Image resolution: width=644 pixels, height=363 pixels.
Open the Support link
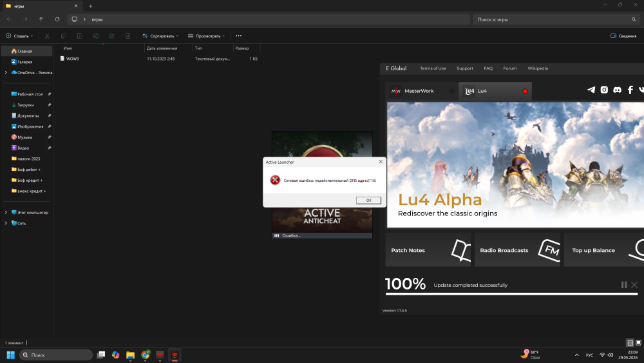[x=465, y=68]
